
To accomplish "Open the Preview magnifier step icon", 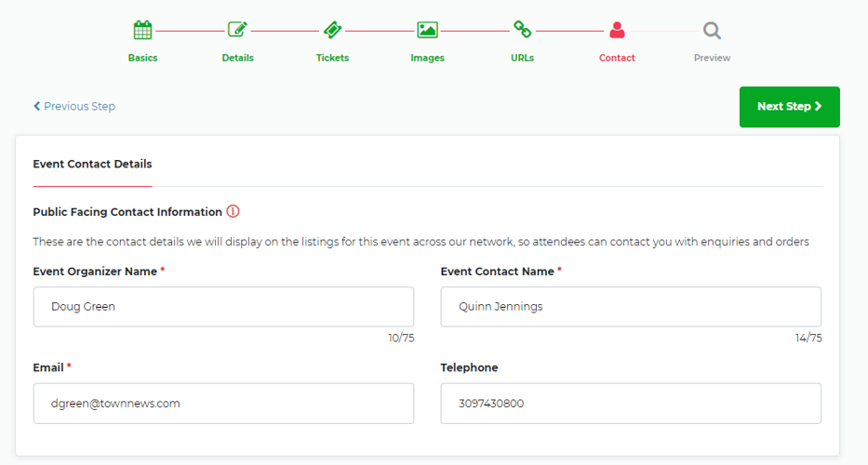I will [x=712, y=30].
